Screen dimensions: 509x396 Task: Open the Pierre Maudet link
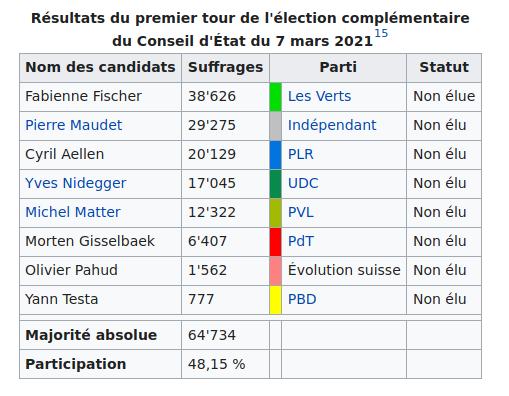point(74,125)
